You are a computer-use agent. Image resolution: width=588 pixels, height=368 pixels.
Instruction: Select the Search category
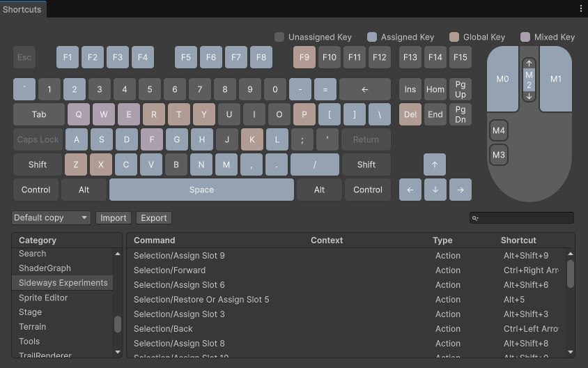(62, 254)
